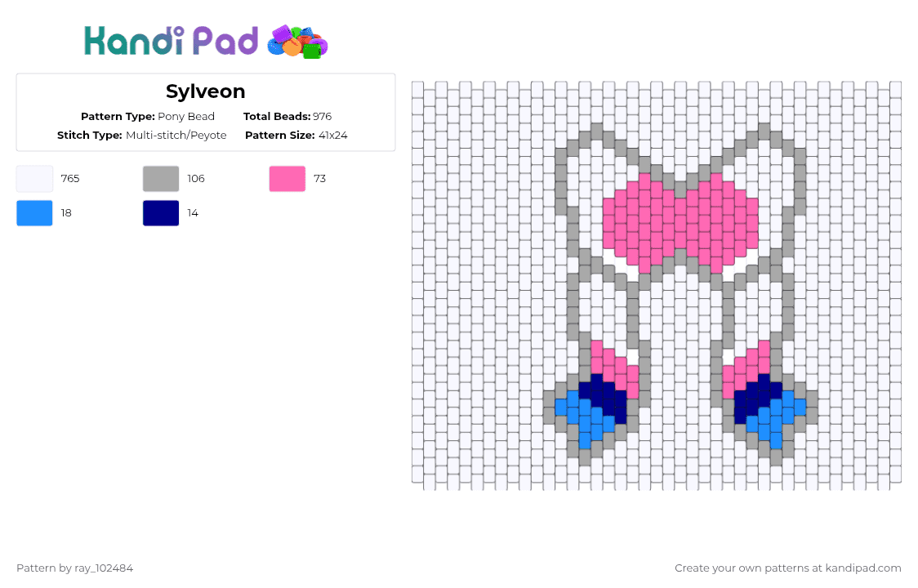Click the 'Stitch Type:' label

(90, 136)
